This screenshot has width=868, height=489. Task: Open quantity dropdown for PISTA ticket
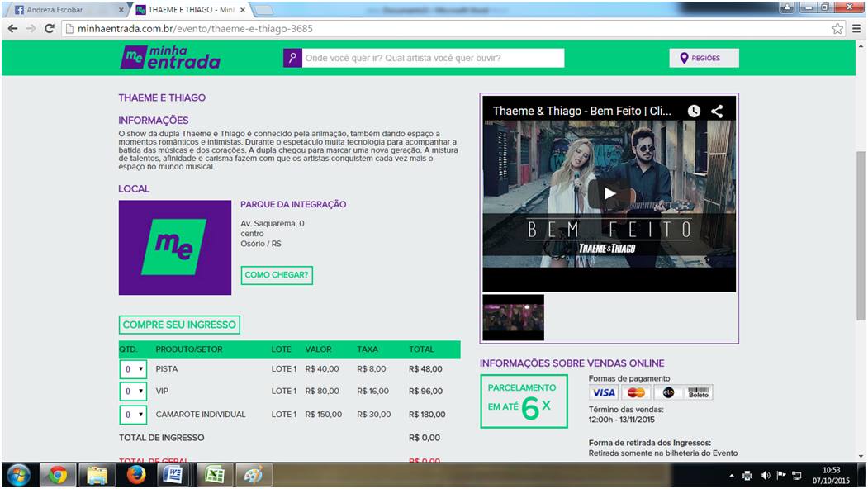[x=134, y=369]
